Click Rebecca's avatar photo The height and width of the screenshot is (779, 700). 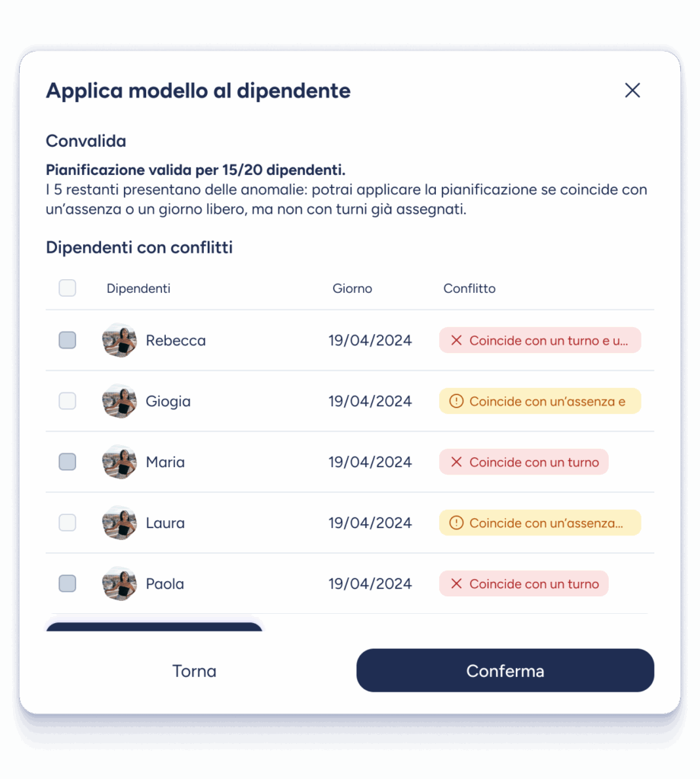[119, 340]
